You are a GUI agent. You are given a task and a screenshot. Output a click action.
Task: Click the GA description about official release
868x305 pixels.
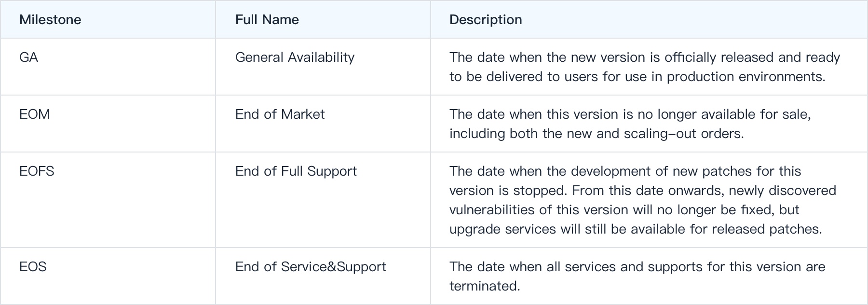click(645, 67)
